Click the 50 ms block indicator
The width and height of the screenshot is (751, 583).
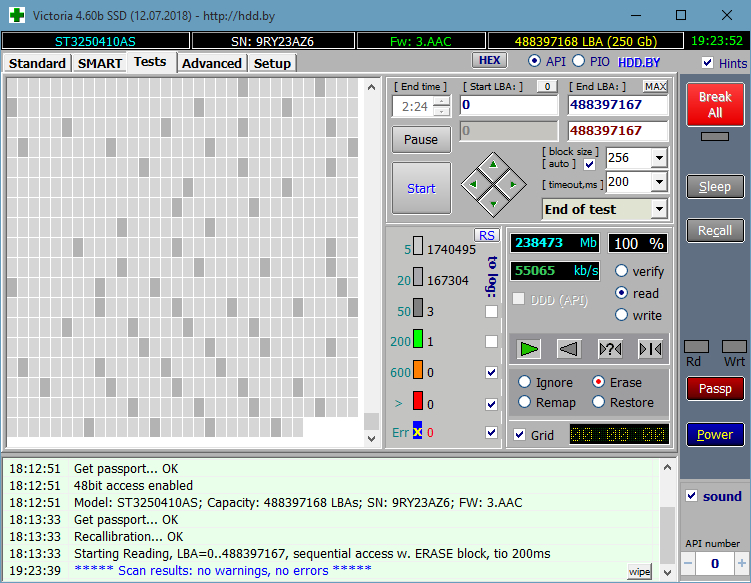[x=418, y=308]
